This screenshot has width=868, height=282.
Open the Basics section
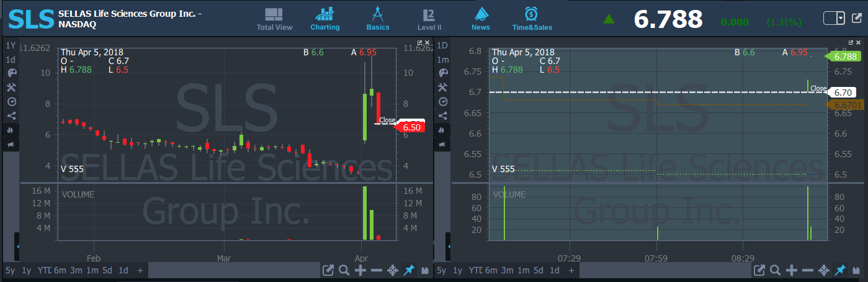pyautogui.click(x=377, y=19)
